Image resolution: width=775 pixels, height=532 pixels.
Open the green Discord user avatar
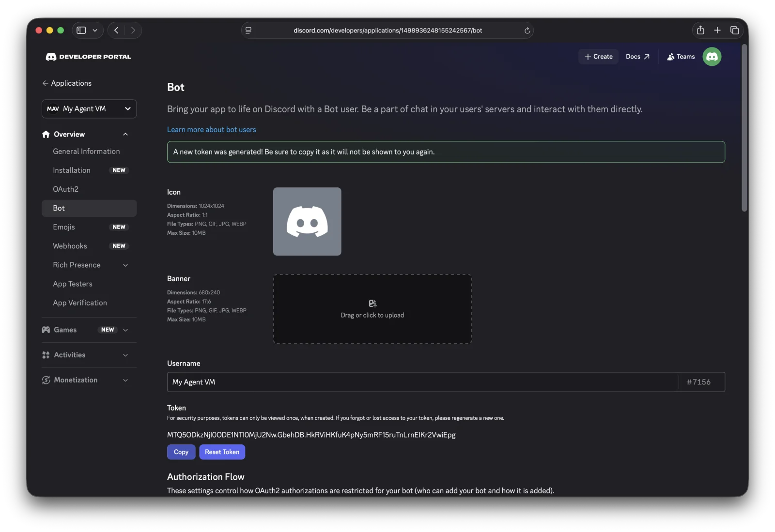712,57
